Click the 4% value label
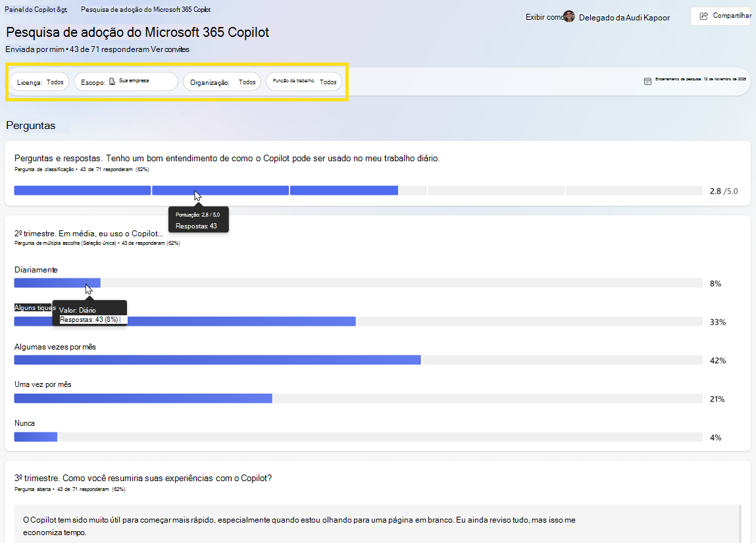This screenshot has height=543, width=756. point(715,438)
